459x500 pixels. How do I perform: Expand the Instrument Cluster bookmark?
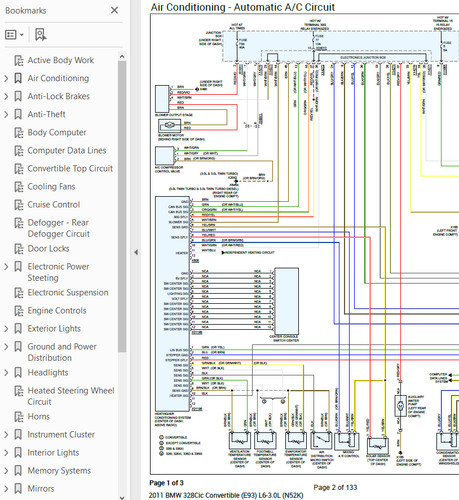coord(6,435)
